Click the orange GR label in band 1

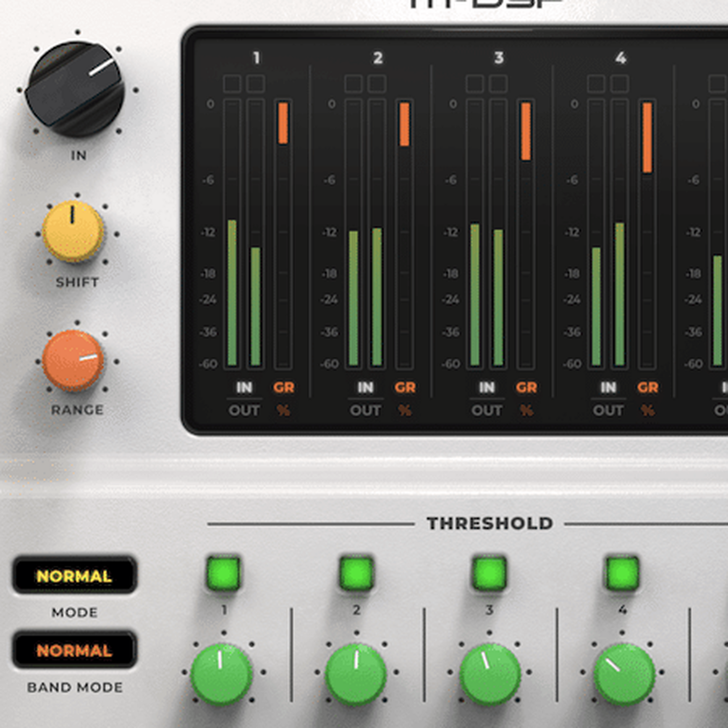283,387
